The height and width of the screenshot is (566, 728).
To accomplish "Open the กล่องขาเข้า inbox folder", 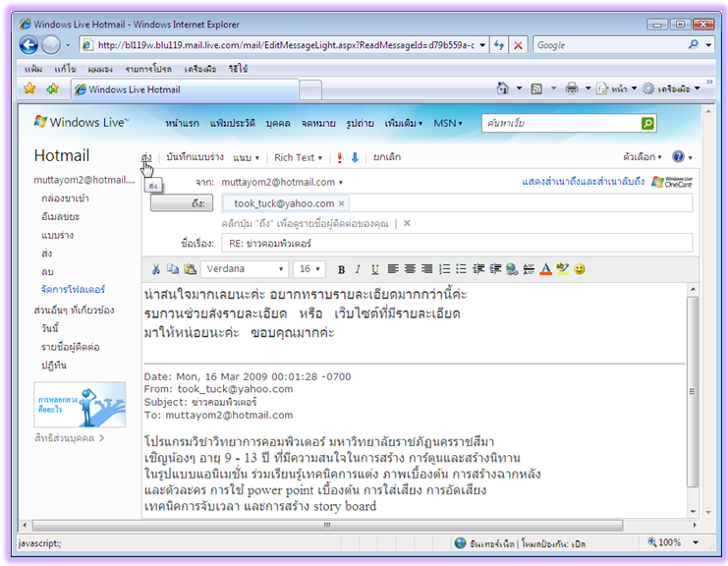I will 65,198.
